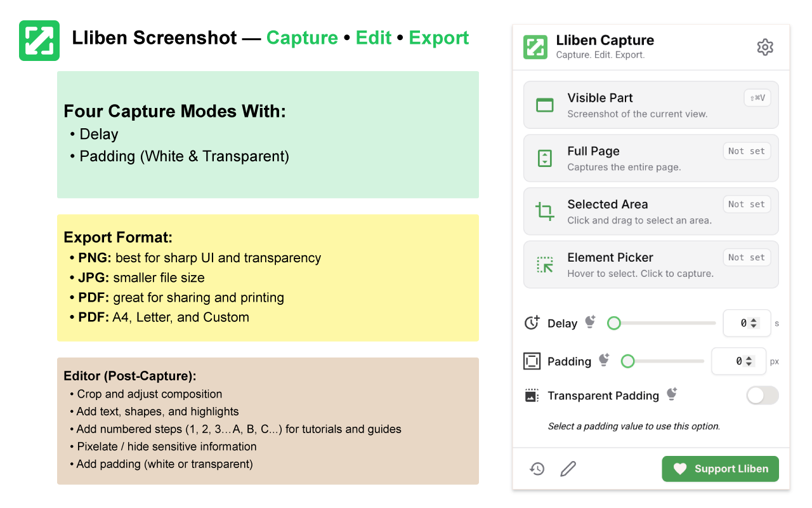Focus the Padding px number field
This screenshot has width=812, height=508.
738,361
